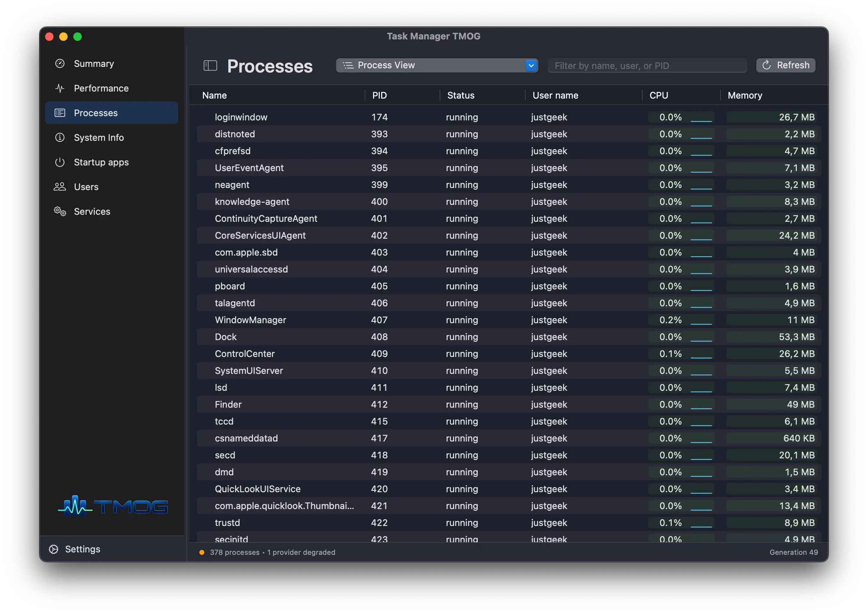Select the distnoted process
This screenshot has width=868, height=614.
coord(509,134)
